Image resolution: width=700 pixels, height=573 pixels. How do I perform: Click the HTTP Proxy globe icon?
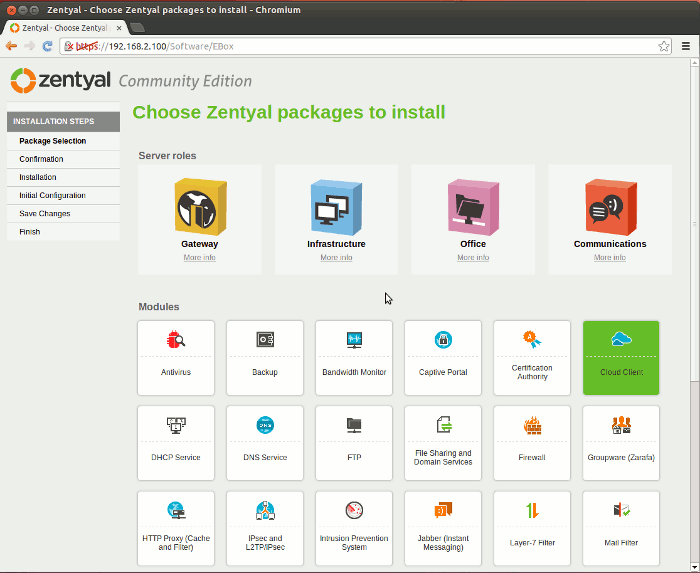[x=176, y=510]
